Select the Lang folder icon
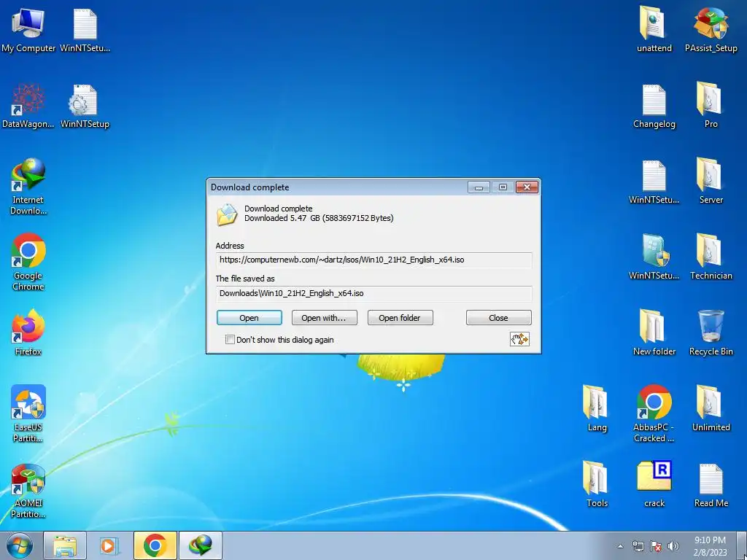The height and width of the screenshot is (560, 747). click(x=597, y=408)
